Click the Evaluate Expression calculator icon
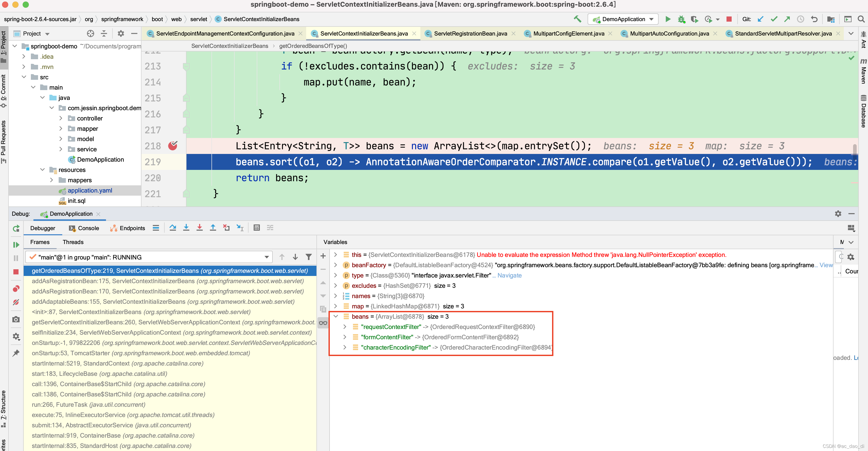Viewport: 868px width, 451px height. [x=256, y=228]
